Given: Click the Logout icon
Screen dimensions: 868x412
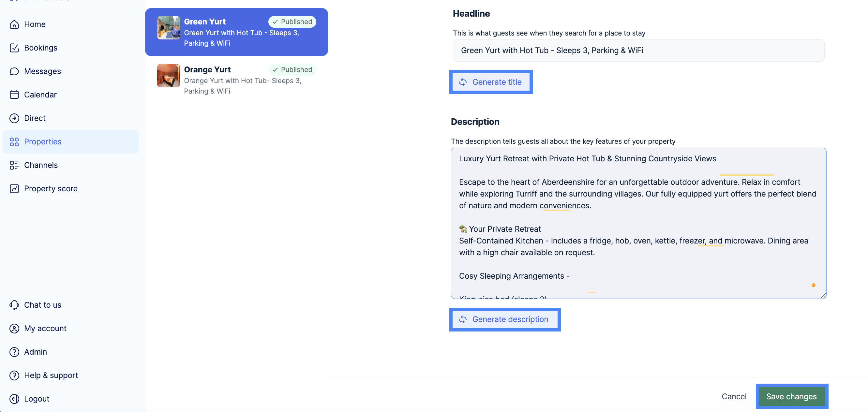Looking at the screenshot, I should pyautogui.click(x=14, y=399).
